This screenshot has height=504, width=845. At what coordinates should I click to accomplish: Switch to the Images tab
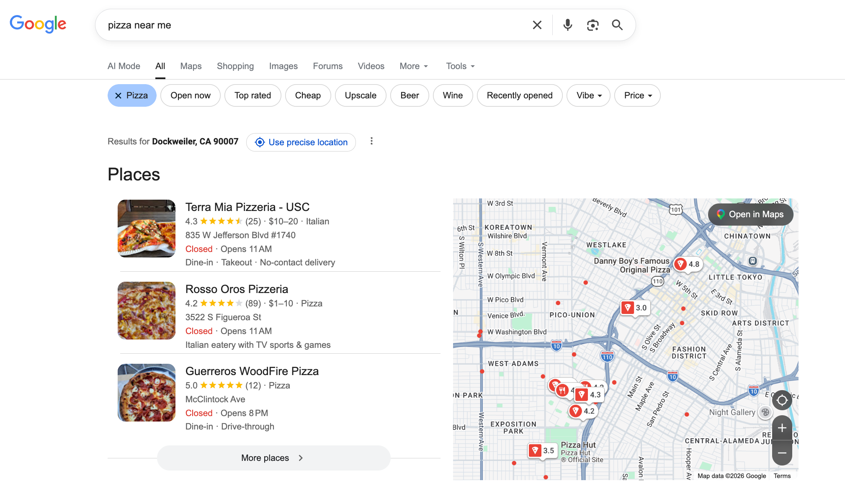283,66
